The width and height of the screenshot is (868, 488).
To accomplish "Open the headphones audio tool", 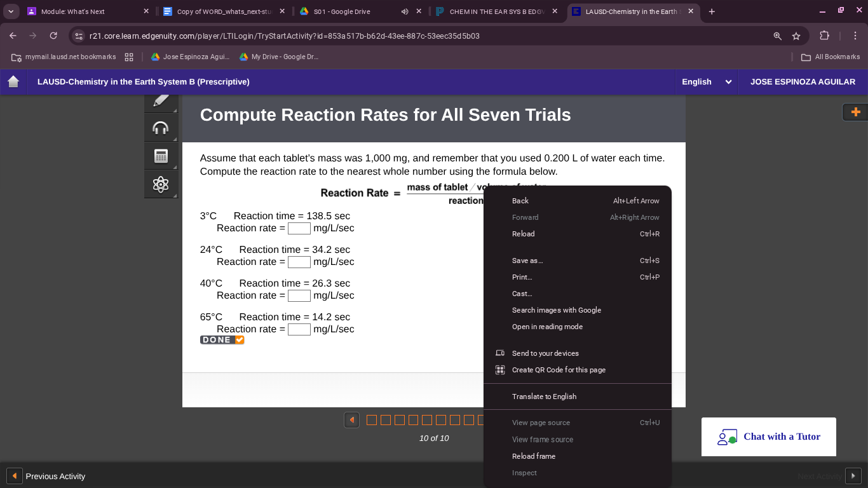I will (161, 127).
